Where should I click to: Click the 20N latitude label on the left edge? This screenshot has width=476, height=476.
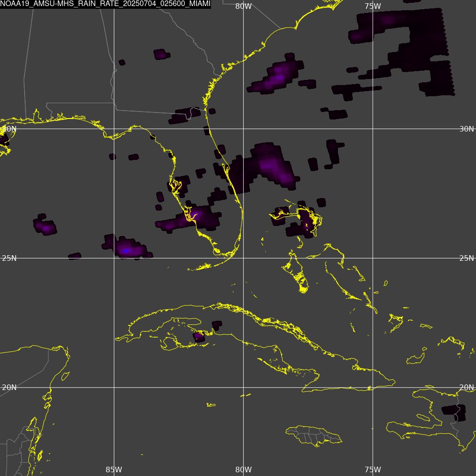click(9, 387)
